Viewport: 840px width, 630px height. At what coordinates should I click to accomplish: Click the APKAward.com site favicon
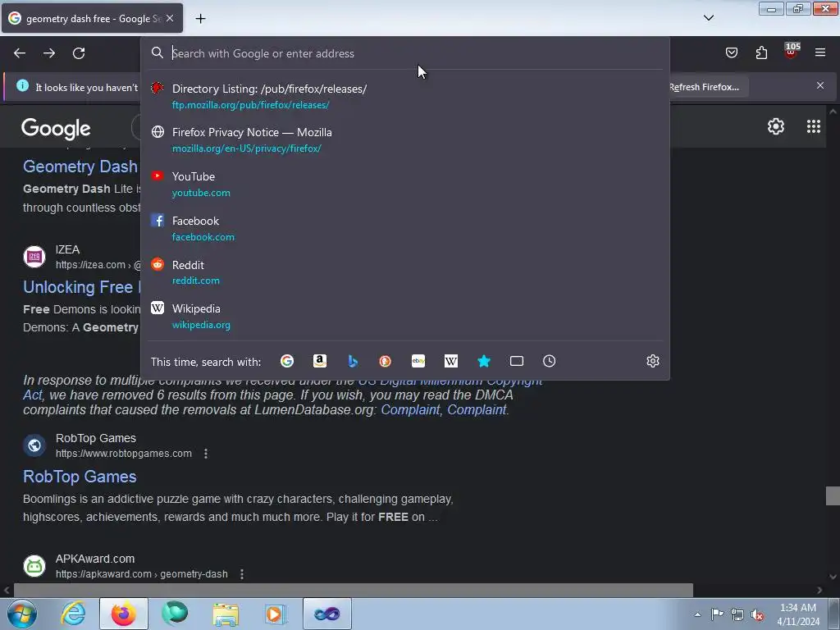[34, 566]
